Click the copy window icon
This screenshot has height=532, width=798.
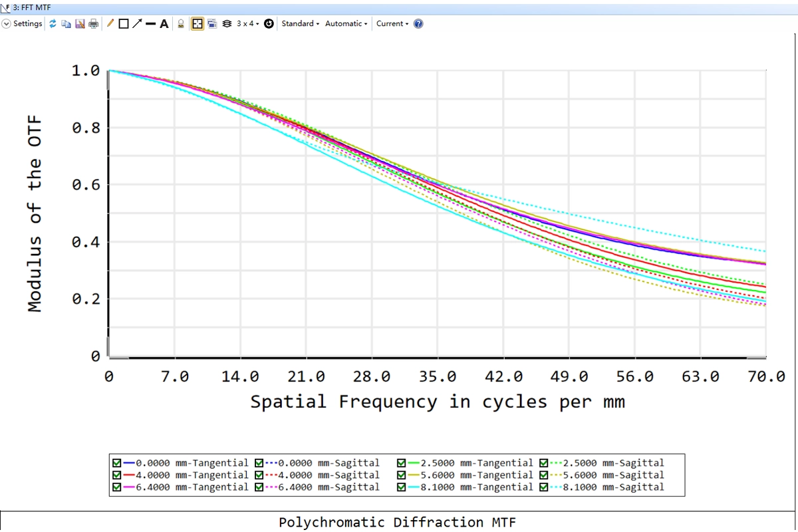tap(66, 23)
